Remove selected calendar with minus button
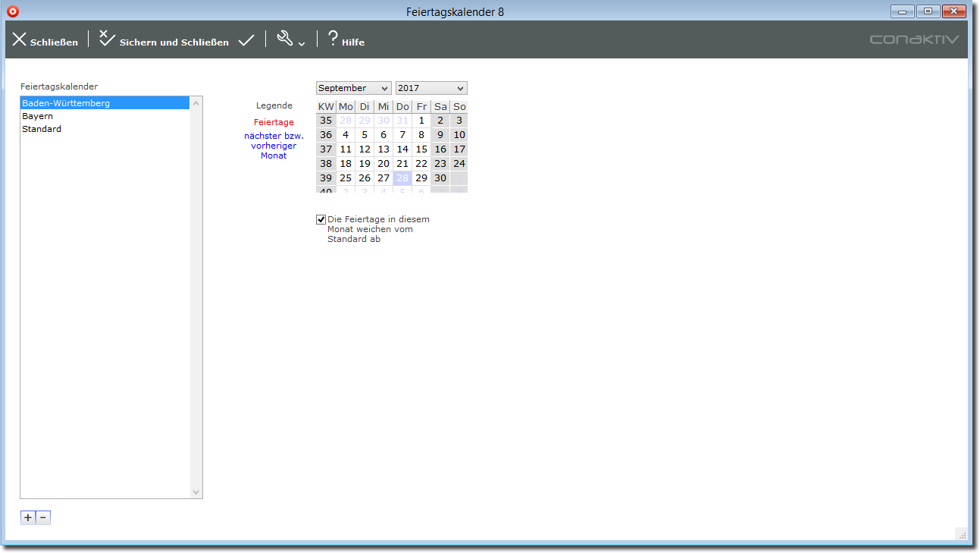 [43, 517]
